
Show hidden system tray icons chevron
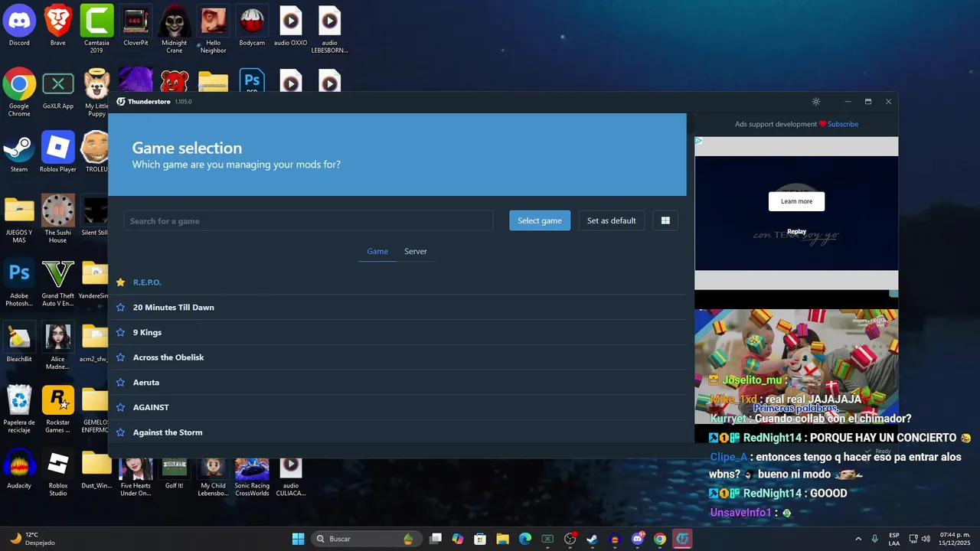[857, 539]
